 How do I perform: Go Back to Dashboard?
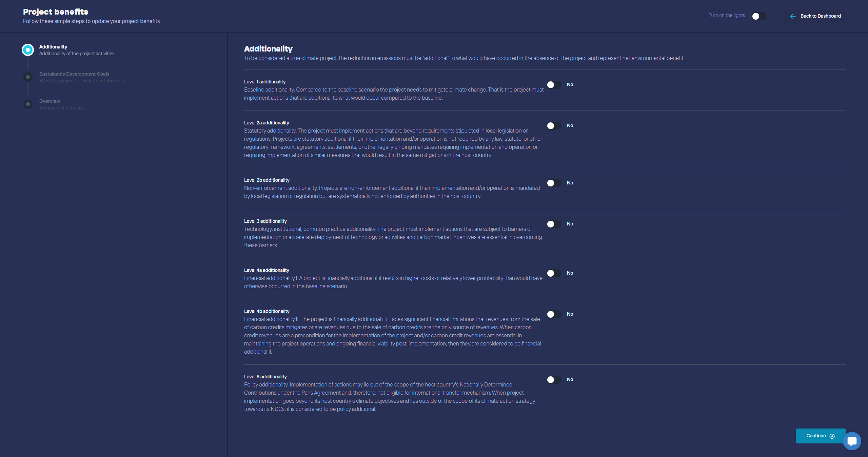coord(820,16)
